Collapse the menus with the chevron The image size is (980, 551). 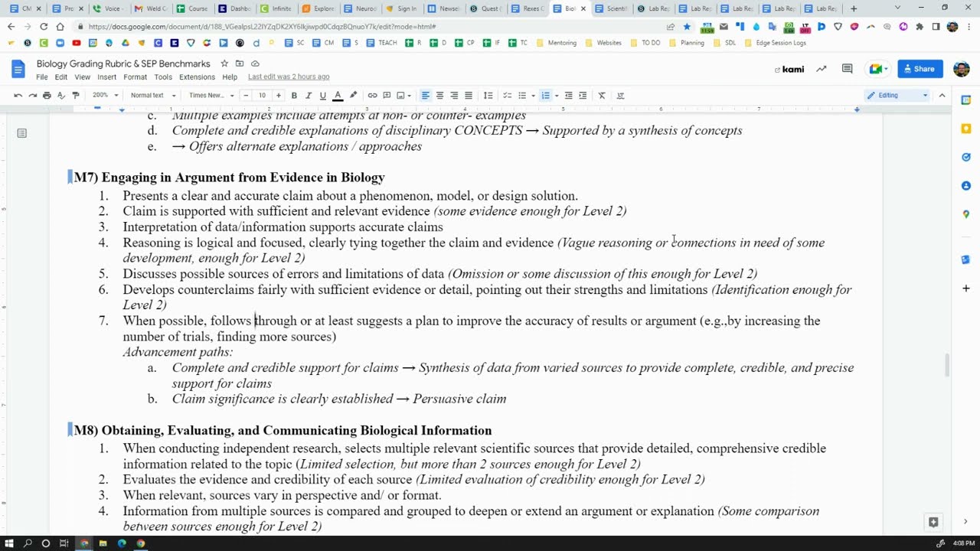pyautogui.click(x=942, y=96)
